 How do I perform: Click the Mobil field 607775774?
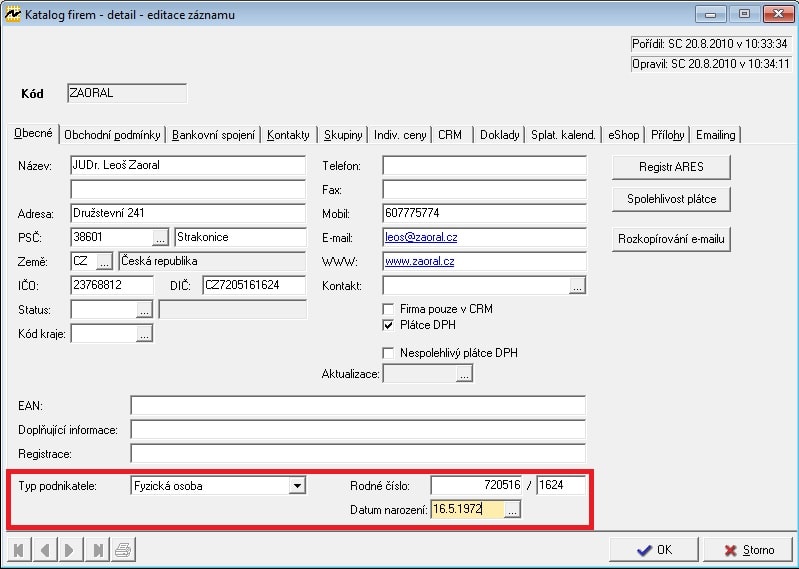[x=484, y=213]
